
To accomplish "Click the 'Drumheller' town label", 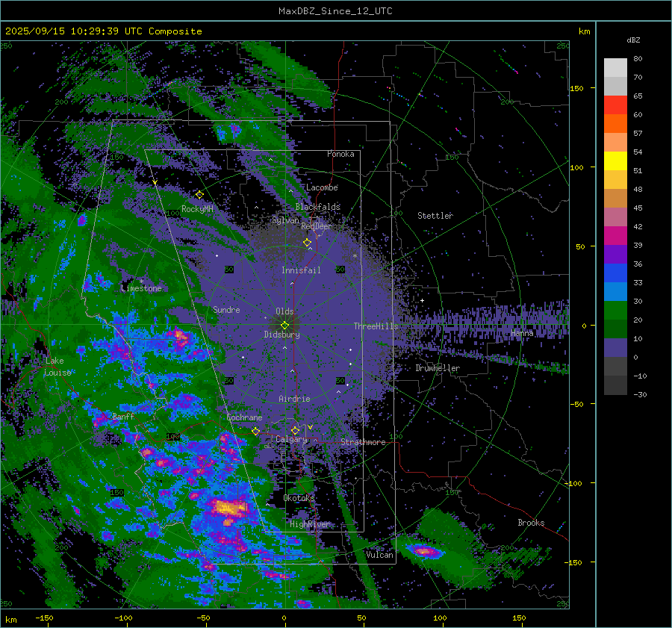I will (438, 368).
